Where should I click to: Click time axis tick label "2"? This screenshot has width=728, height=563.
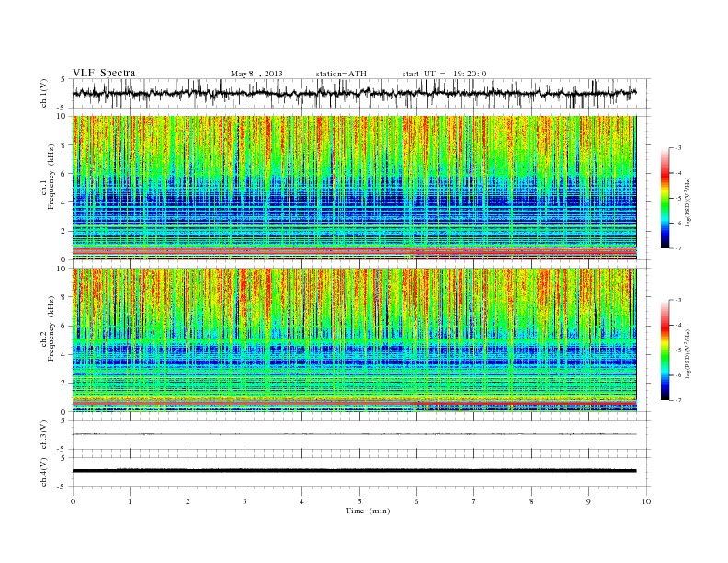[188, 501]
